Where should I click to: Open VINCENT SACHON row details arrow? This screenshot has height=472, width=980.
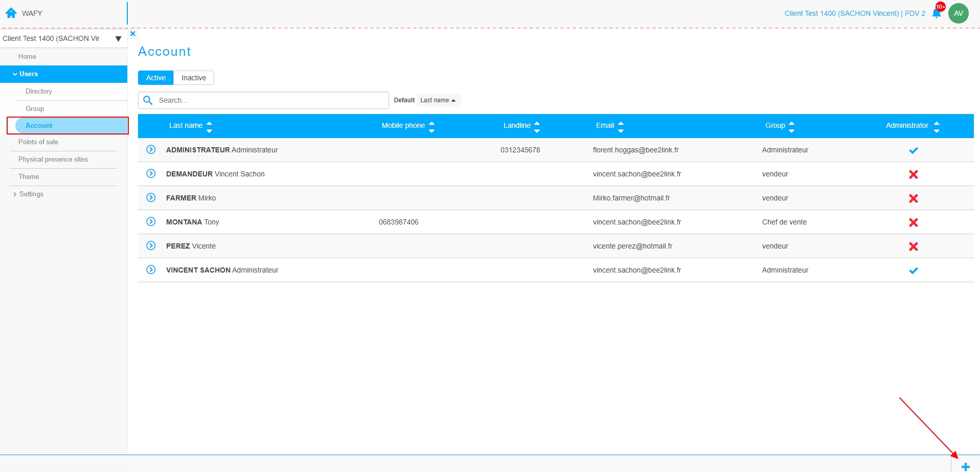tap(151, 269)
